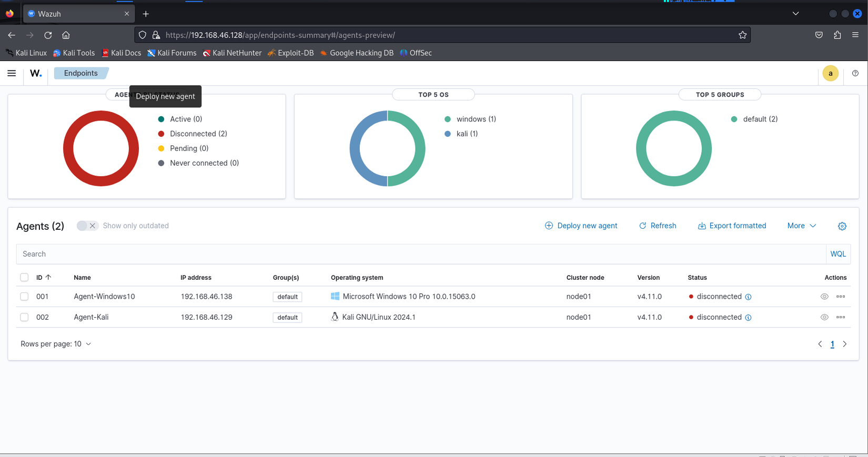
Task: Click the user avatar 'a' icon
Action: point(830,74)
